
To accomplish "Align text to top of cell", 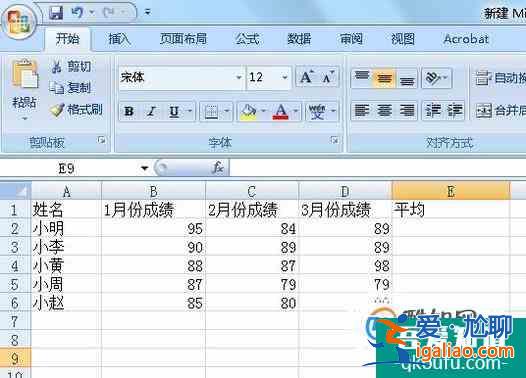I will (x=362, y=77).
